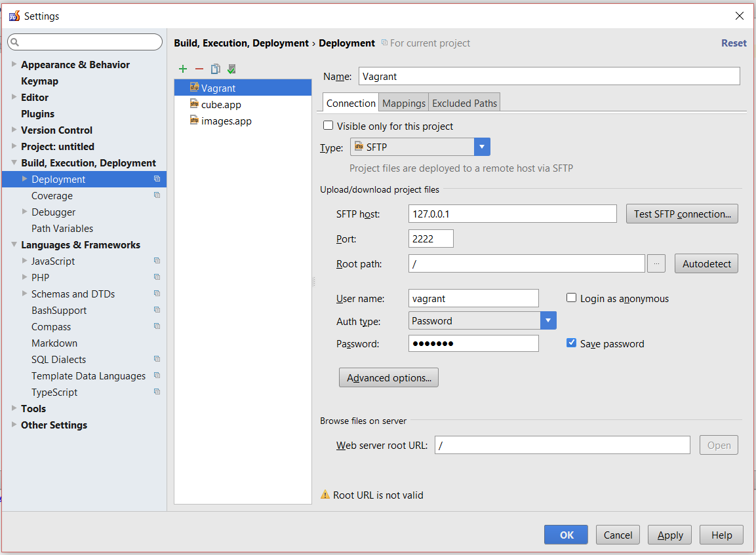Click the use as default server icon
The height and width of the screenshot is (555, 756).
pyautogui.click(x=232, y=69)
